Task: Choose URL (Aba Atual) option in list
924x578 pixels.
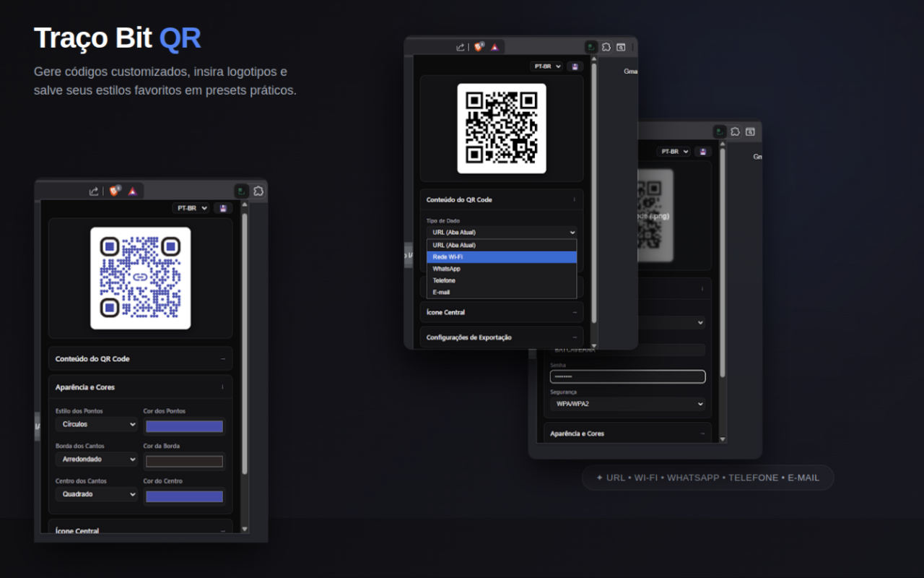Action: point(502,245)
